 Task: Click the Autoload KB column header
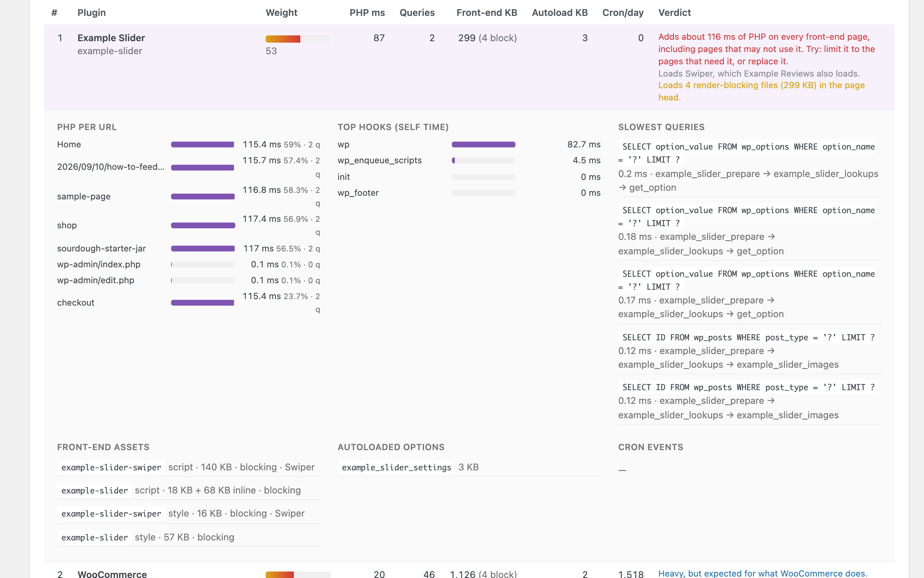pos(560,13)
